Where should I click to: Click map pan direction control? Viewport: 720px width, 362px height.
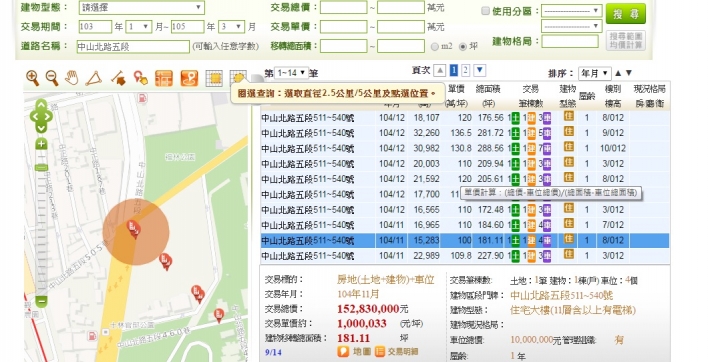tap(41, 116)
